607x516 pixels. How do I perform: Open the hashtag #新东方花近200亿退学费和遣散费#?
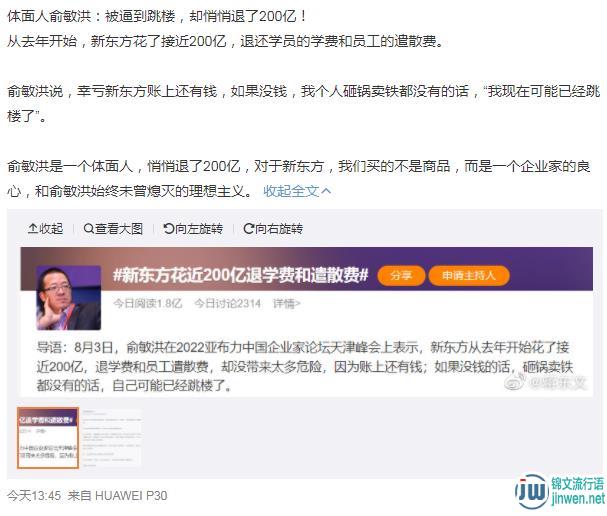[240, 276]
